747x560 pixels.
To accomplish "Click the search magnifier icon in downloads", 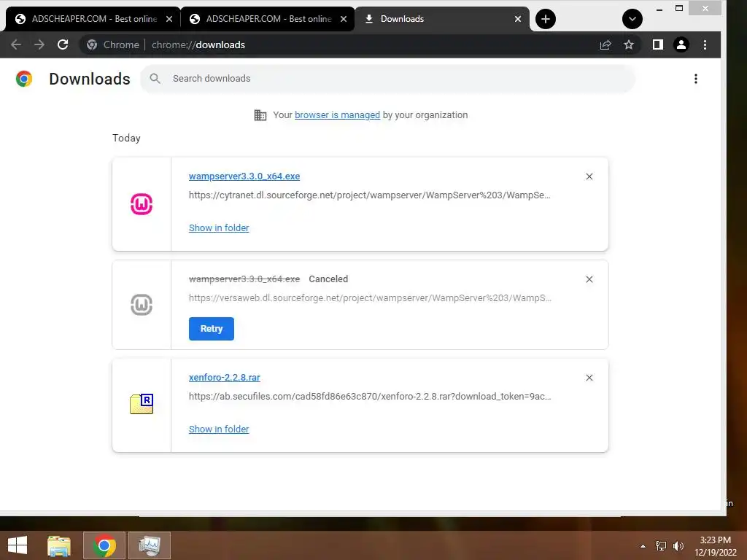I will coord(155,79).
